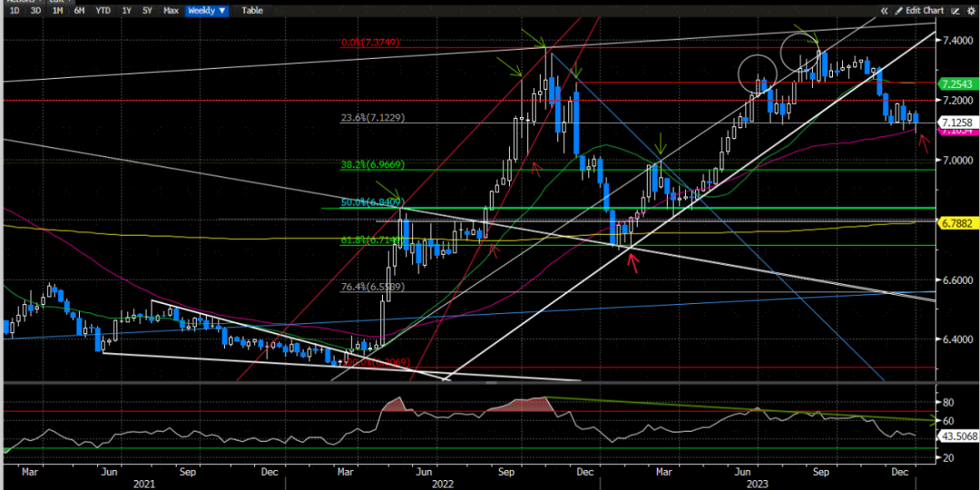Select the 3D time range
The width and height of the screenshot is (980, 490).
coord(35,11)
